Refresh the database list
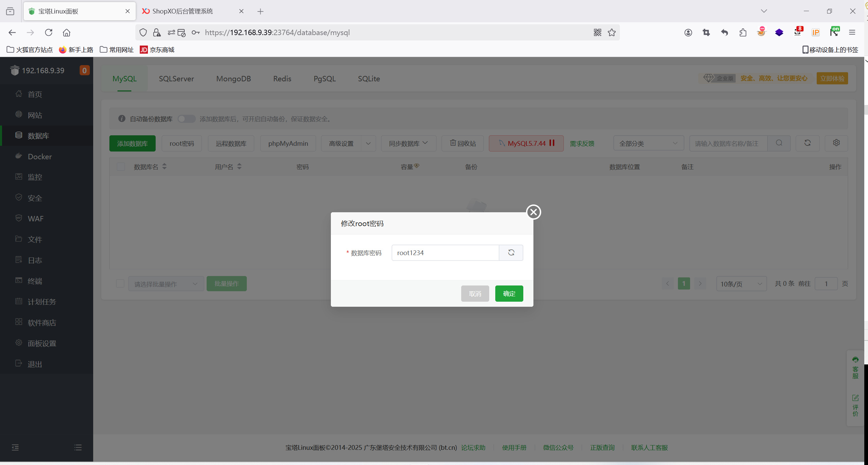This screenshot has height=465, width=868. pos(807,143)
